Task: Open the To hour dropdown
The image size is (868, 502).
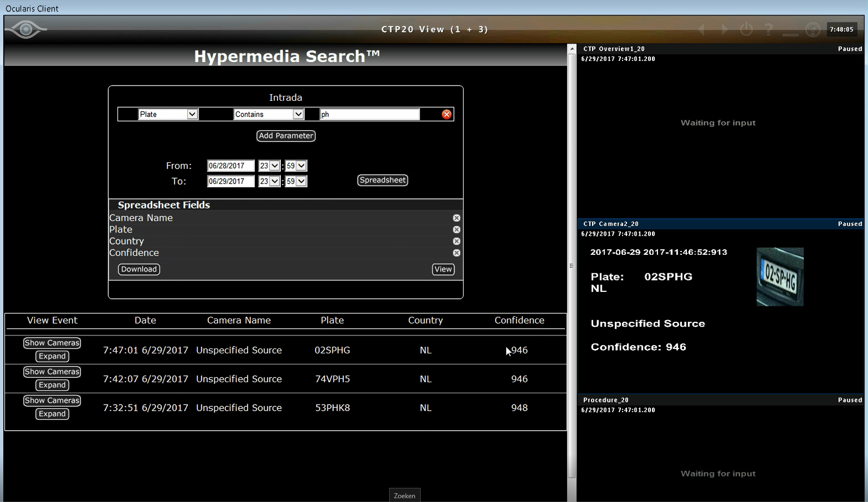Action: point(269,181)
